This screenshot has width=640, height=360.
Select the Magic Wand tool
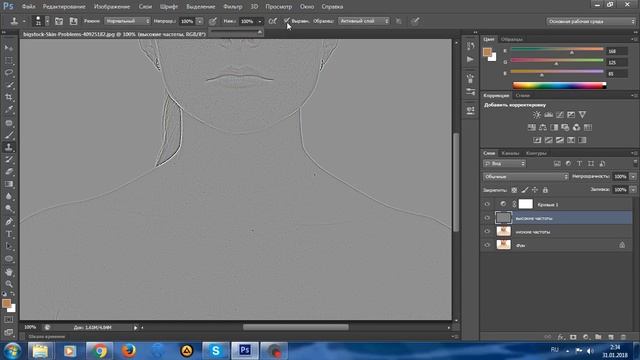9,85
